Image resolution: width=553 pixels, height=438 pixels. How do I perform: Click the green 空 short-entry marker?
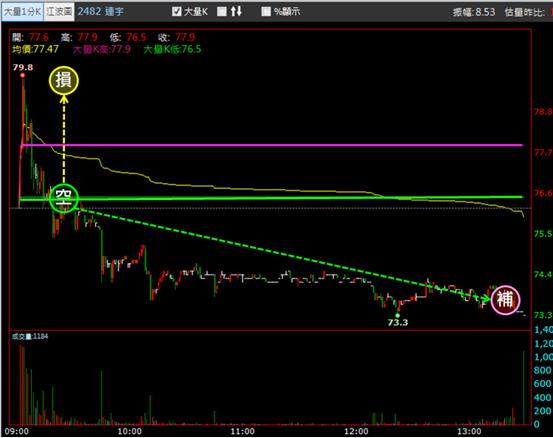[x=63, y=198]
